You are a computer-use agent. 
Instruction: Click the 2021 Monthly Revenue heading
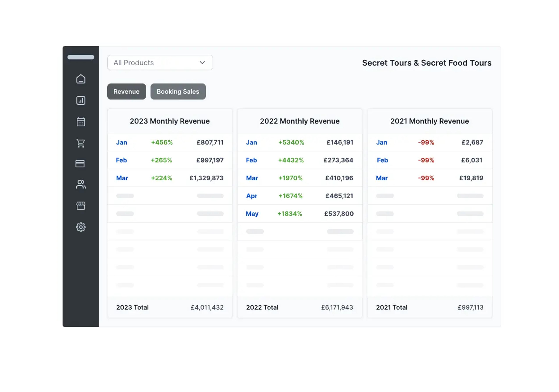(430, 121)
